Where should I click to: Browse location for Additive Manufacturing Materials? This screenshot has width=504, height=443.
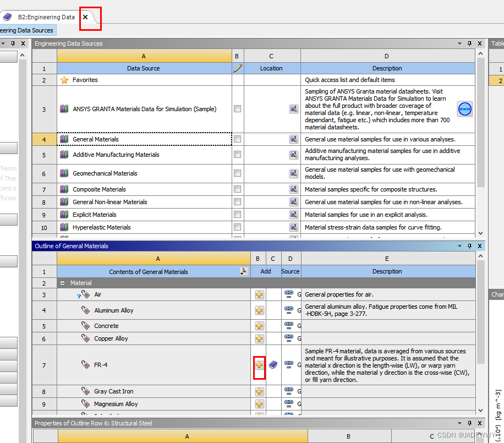(293, 154)
